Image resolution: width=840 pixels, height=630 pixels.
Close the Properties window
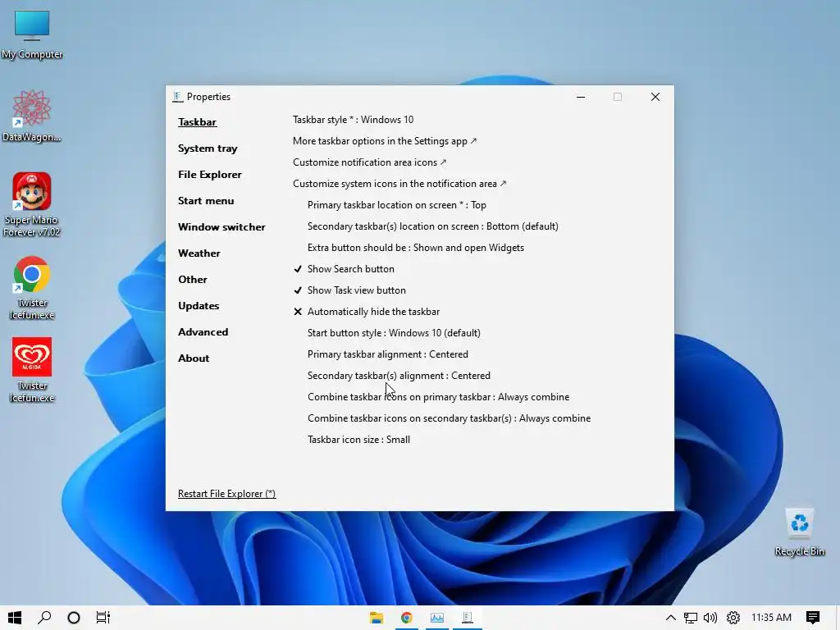pos(655,97)
